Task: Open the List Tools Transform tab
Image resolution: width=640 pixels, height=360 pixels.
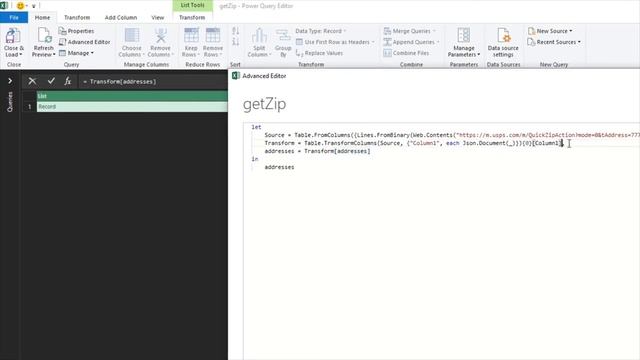Action: [x=192, y=18]
